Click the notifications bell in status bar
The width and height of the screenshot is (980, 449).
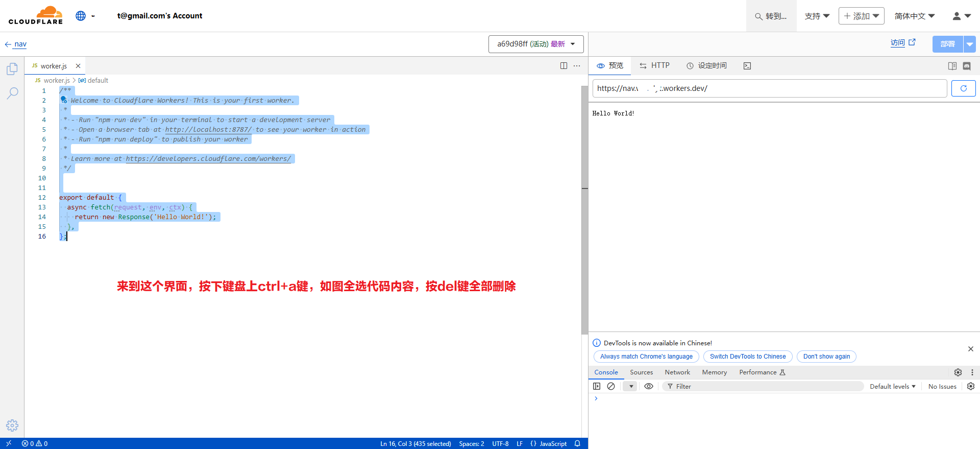577,443
